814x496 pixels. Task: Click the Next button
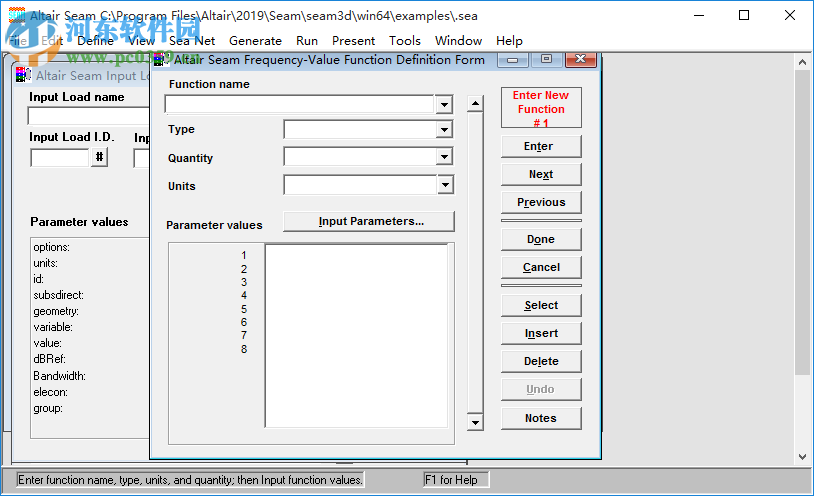pos(541,175)
